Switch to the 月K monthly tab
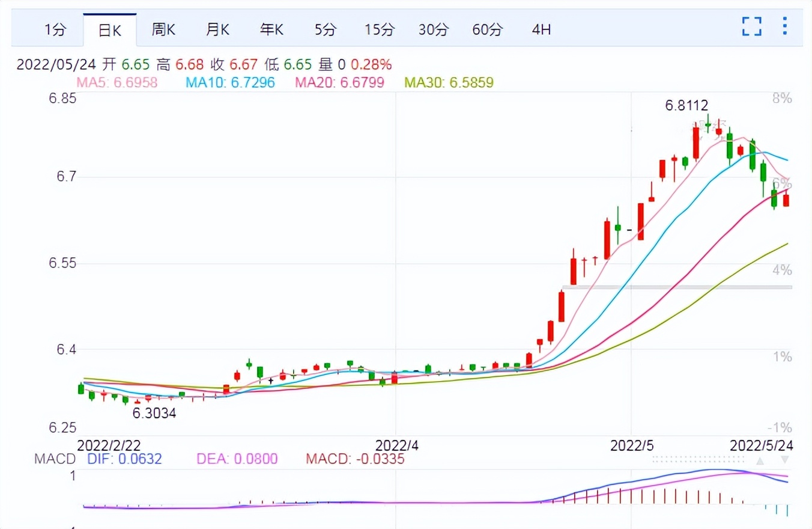Viewport: 812px width, 529px height. tap(217, 29)
